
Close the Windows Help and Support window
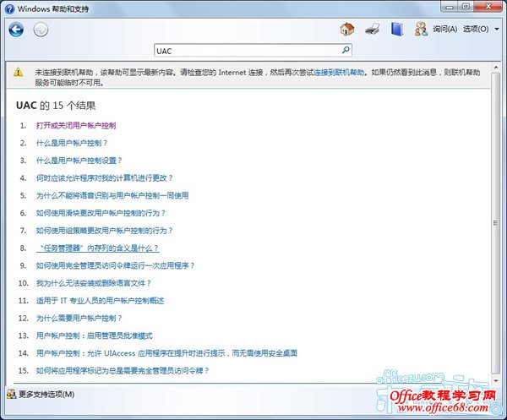coord(488,7)
